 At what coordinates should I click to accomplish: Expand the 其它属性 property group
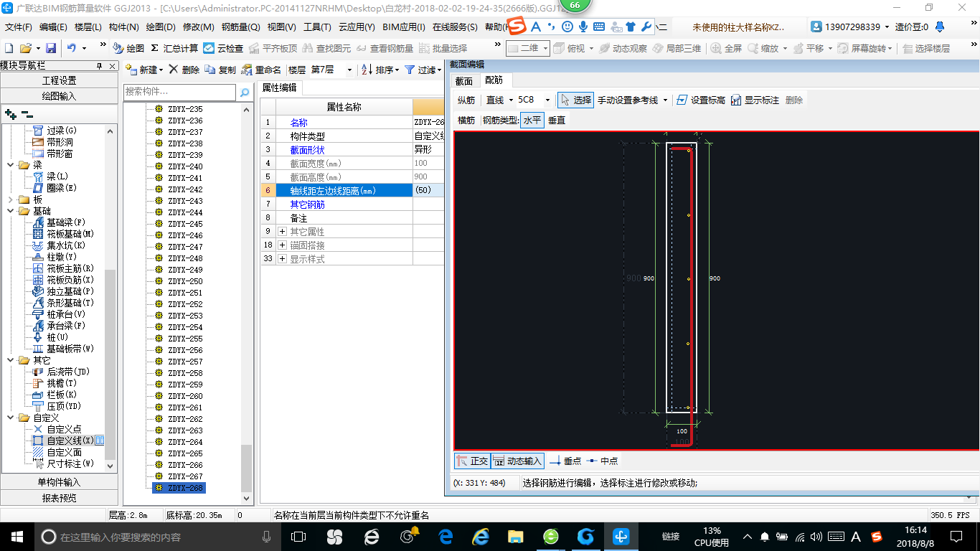(282, 231)
